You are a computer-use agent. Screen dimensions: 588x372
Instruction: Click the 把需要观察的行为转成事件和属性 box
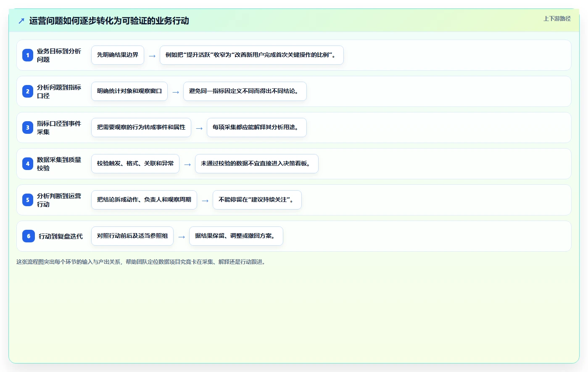[141, 128]
